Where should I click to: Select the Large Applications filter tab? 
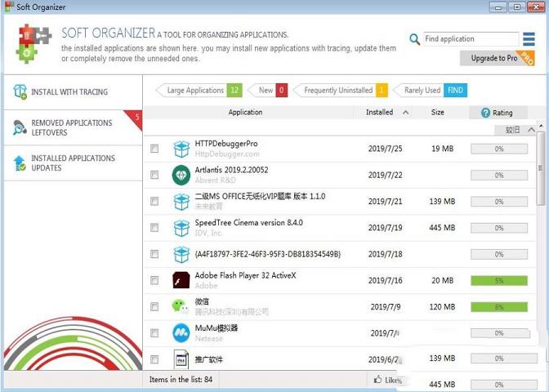195,91
